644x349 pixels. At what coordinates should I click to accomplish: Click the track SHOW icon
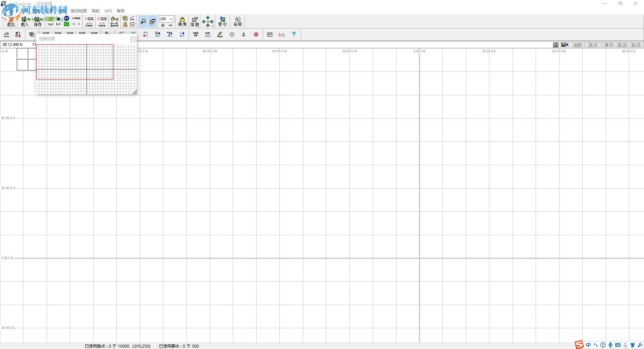click(89, 24)
